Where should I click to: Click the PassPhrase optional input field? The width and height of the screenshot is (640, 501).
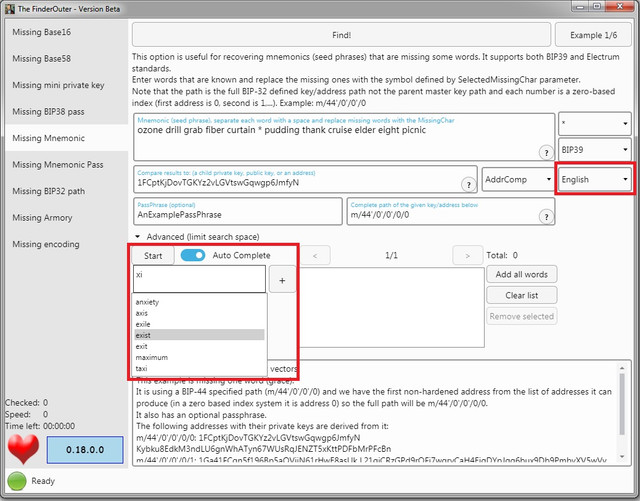tap(238, 212)
